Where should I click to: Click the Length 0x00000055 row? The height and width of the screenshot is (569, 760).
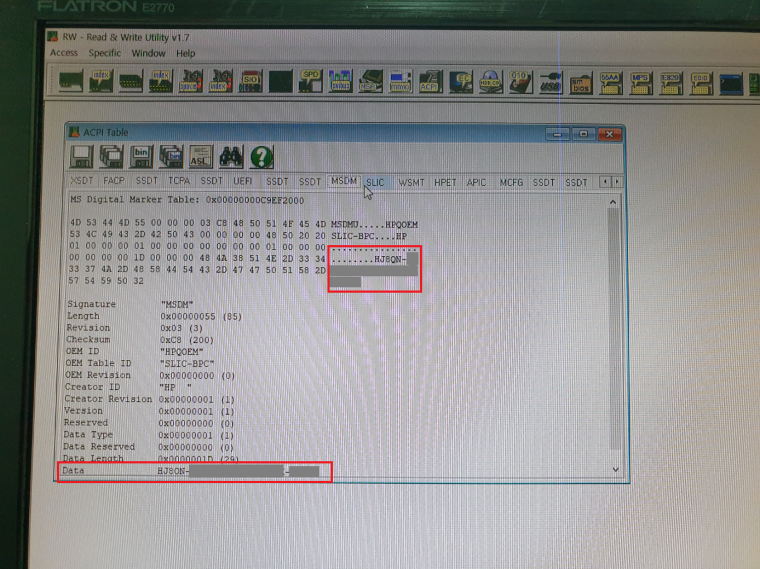pyautogui.click(x=154, y=316)
